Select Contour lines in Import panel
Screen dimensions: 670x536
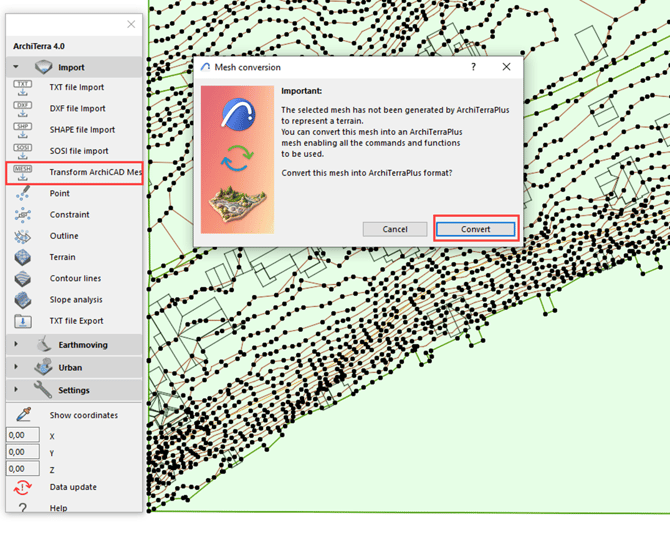tap(75, 278)
